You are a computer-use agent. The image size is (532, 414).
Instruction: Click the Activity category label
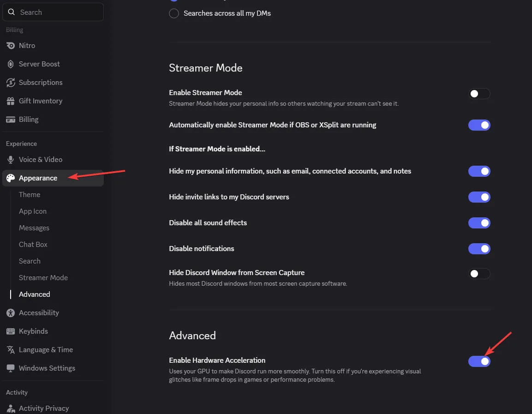pos(17,393)
